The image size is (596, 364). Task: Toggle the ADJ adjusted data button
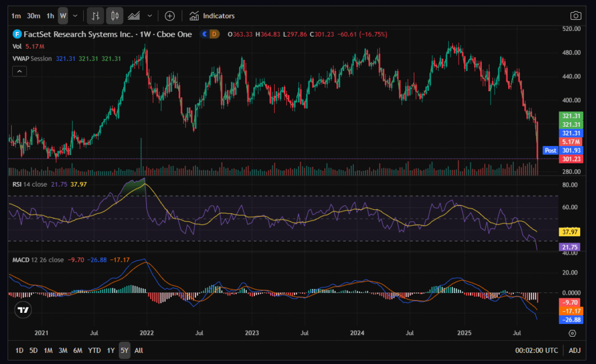[574, 351]
